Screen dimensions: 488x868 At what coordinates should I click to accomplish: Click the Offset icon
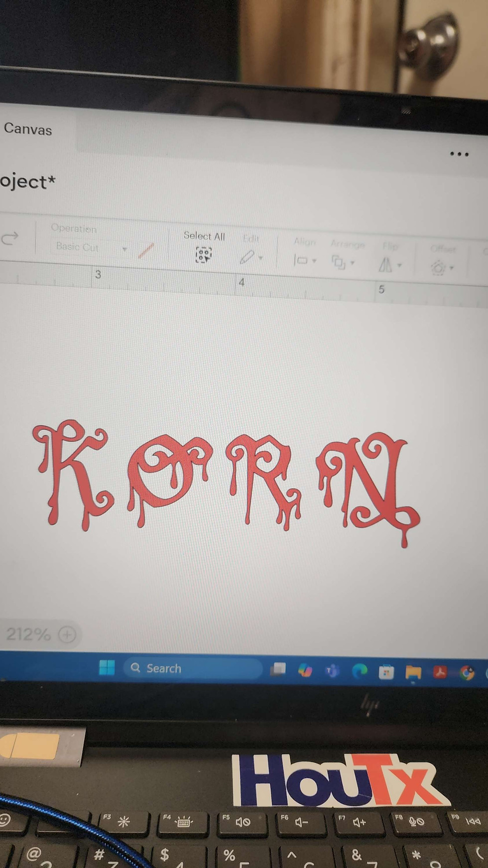point(438,268)
